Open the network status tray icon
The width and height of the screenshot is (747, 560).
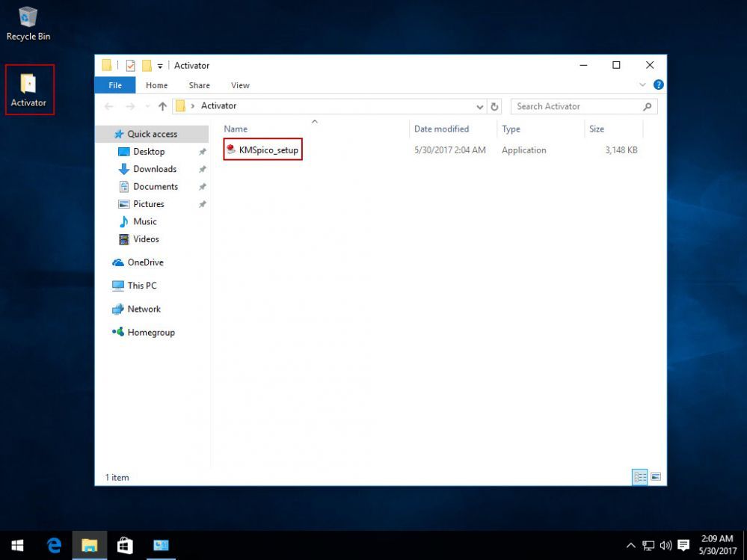coord(648,546)
